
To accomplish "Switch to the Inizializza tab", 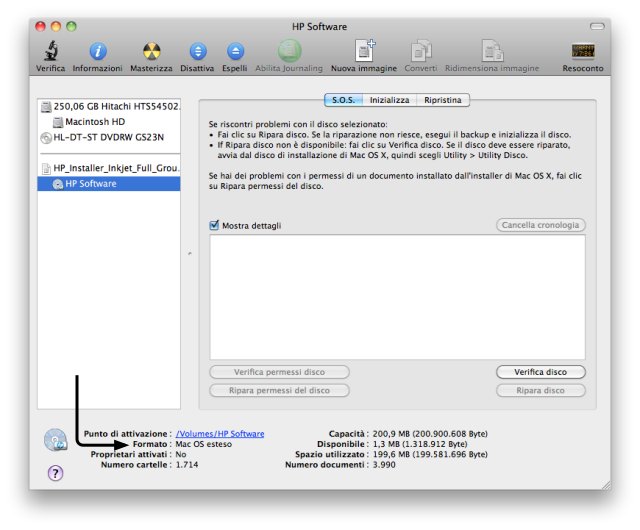I will click(389, 100).
